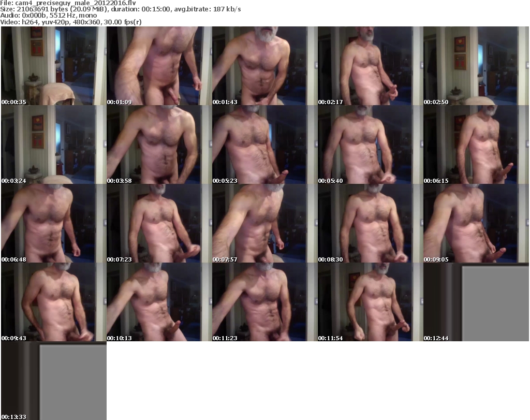Pick the frame timestamped 00:03:24
The height and width of the screenshot is (420, 530).
click(x=54, y=144)
